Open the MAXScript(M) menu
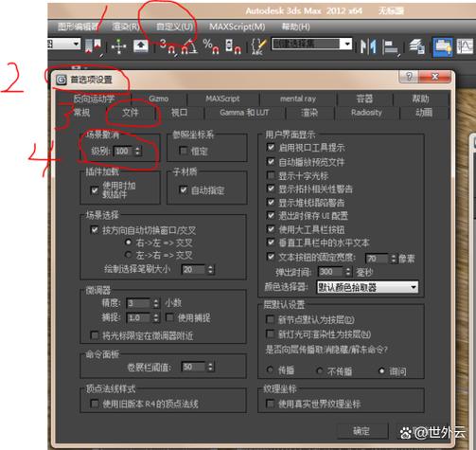The height and width of the screenshot is (450, 476). pos(237,27)
